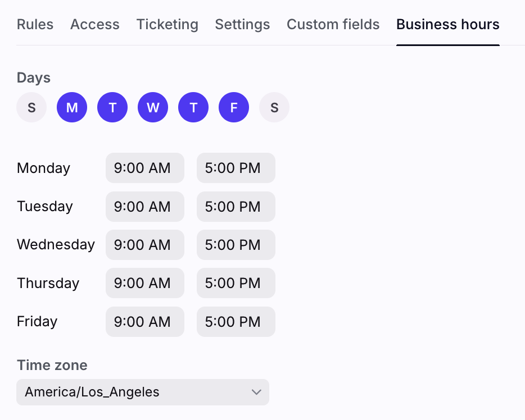Screen dimensions: 525x420
Task: Change Monday end time 5:00 PM
Action: 236,168
